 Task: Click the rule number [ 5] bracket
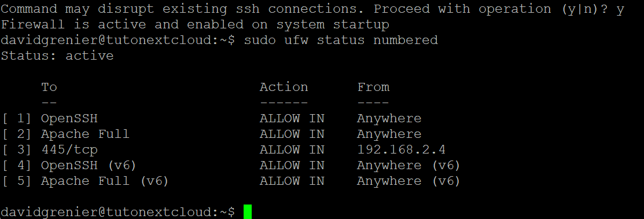tap(17, 181)
